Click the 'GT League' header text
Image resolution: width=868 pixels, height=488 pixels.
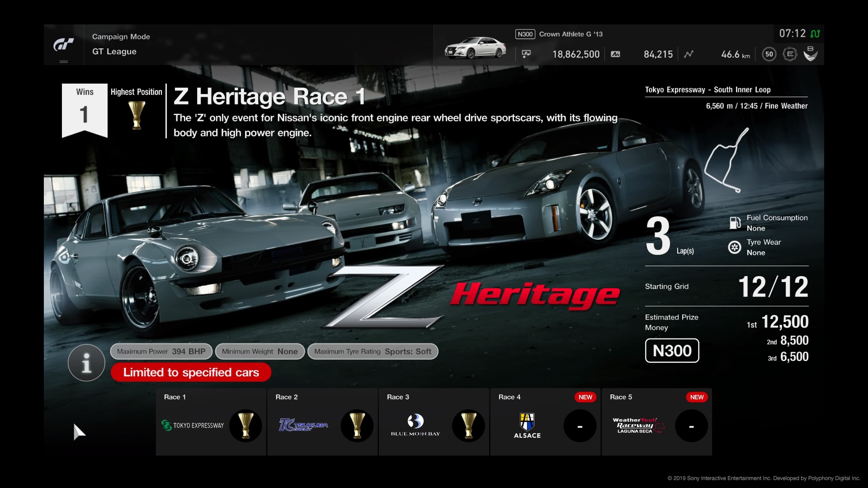click(x=114, y=52)
